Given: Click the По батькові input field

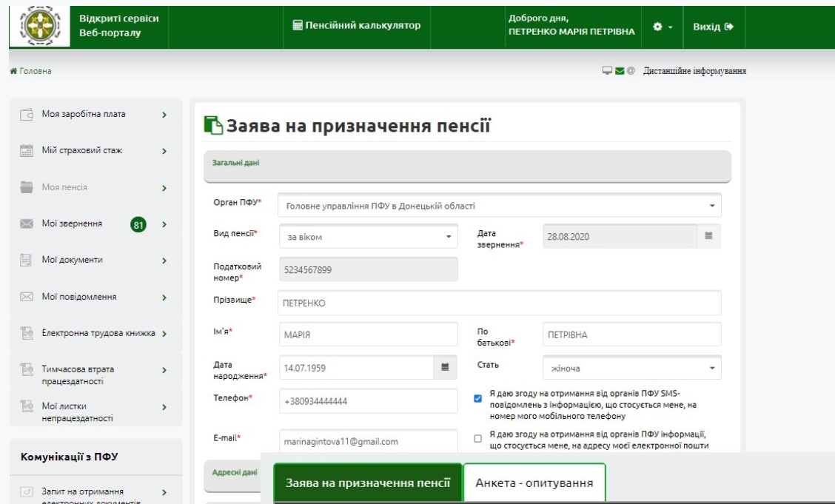Looking at the screenshot, I should point(632,335).
